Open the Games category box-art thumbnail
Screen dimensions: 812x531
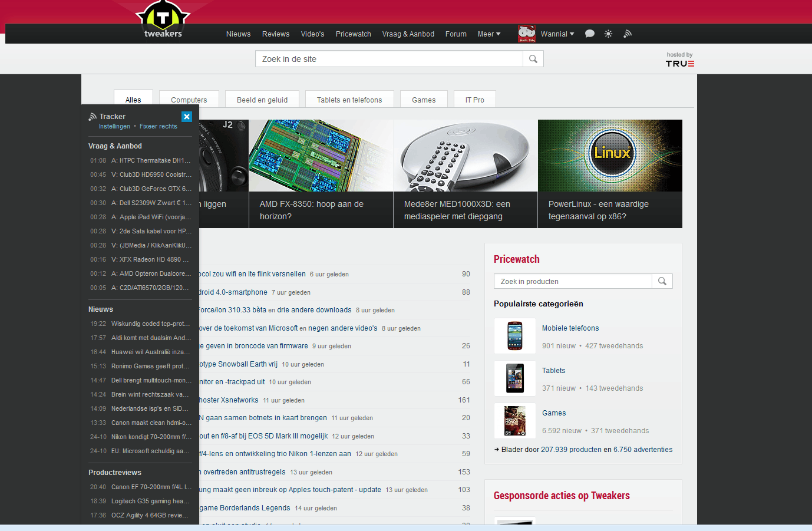pyautogui.click(x=514, y=421)
